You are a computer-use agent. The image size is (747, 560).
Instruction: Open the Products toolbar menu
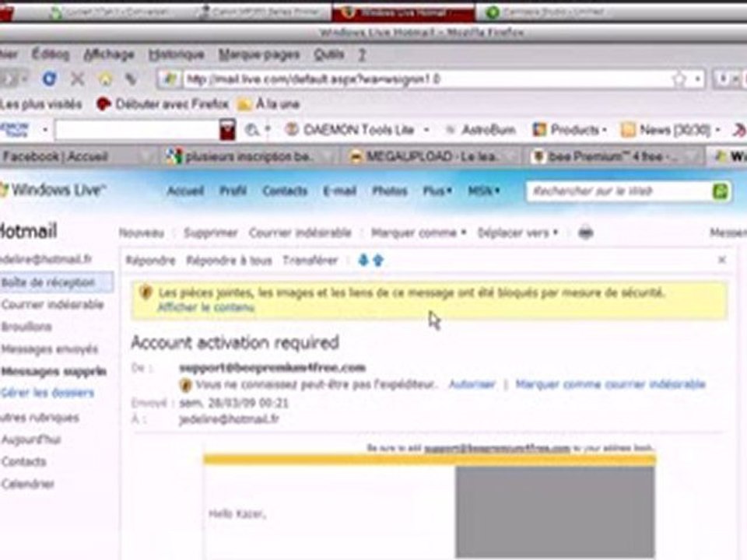(x=570, y=130)
